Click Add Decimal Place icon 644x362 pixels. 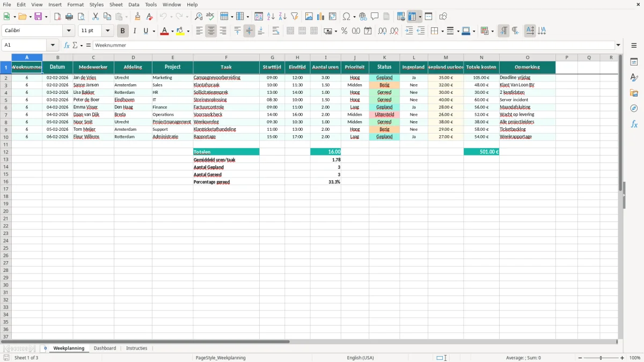click(x=382, y=31)
